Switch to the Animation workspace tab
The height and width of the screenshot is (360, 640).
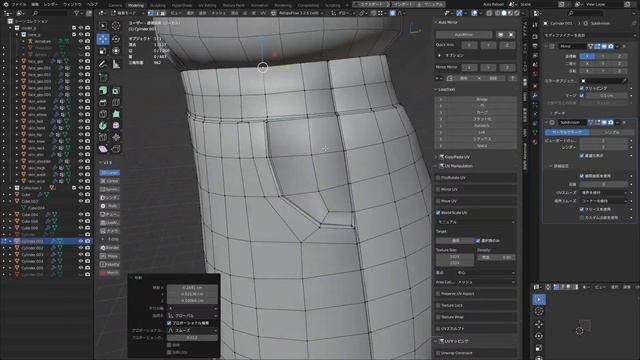[260, 5]
